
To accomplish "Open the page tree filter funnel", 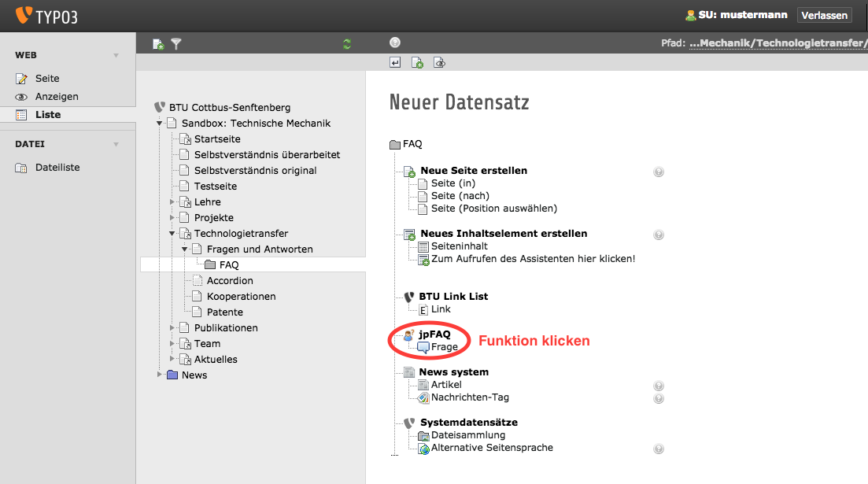I will click(x=176, y=44).
